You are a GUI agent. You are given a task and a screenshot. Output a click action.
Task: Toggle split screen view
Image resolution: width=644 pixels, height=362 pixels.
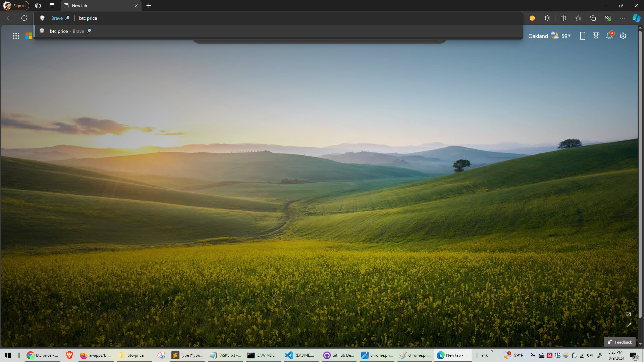click(563, 18)
